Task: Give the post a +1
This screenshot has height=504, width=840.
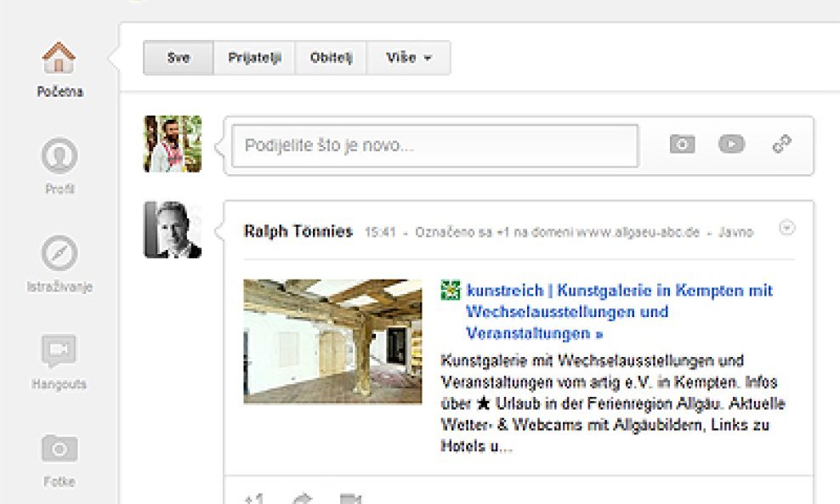Action: coord(253,497)
